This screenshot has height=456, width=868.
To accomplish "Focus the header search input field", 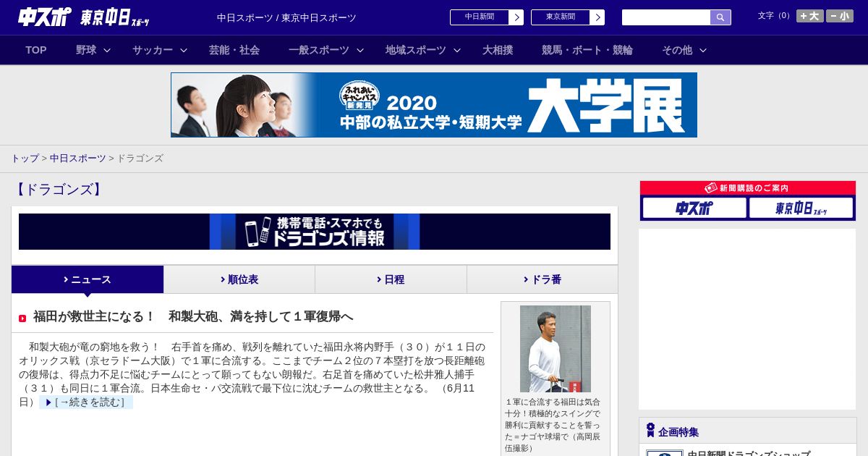I will point(666,17).
